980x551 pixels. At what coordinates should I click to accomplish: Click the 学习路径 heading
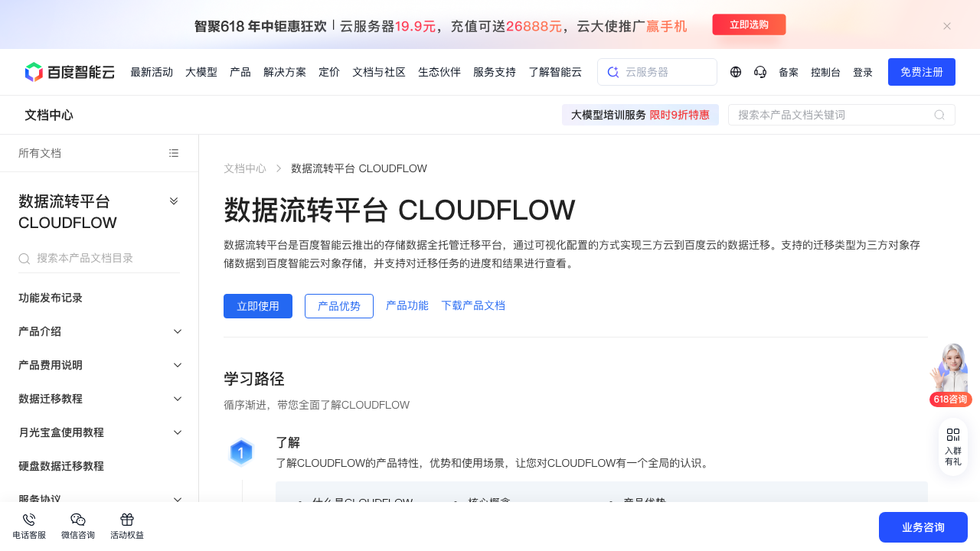[x=254, y=379]
